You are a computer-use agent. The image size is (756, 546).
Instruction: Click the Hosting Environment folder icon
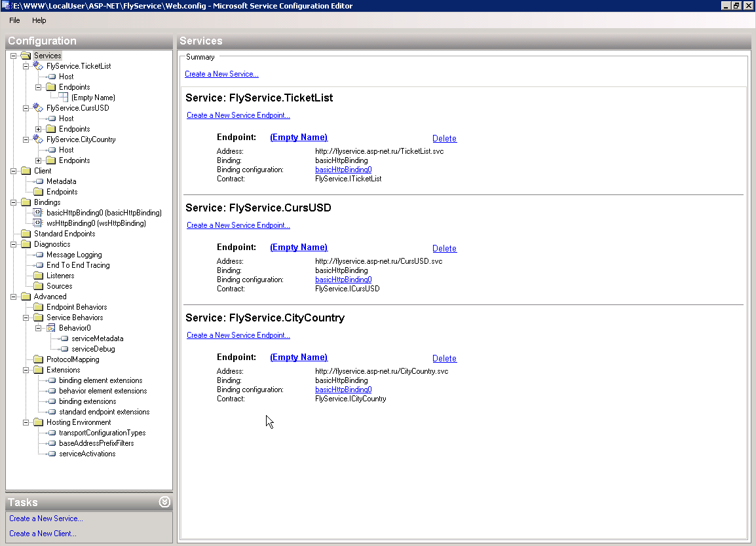(39, 422)
